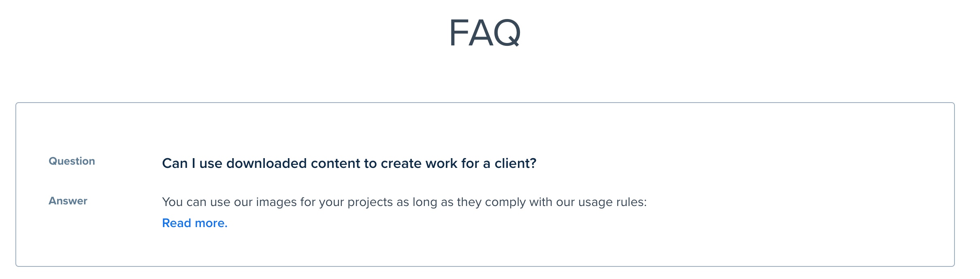Click the usage rules answer text
This screenshot has height=279, width=980.
[404, 202]
